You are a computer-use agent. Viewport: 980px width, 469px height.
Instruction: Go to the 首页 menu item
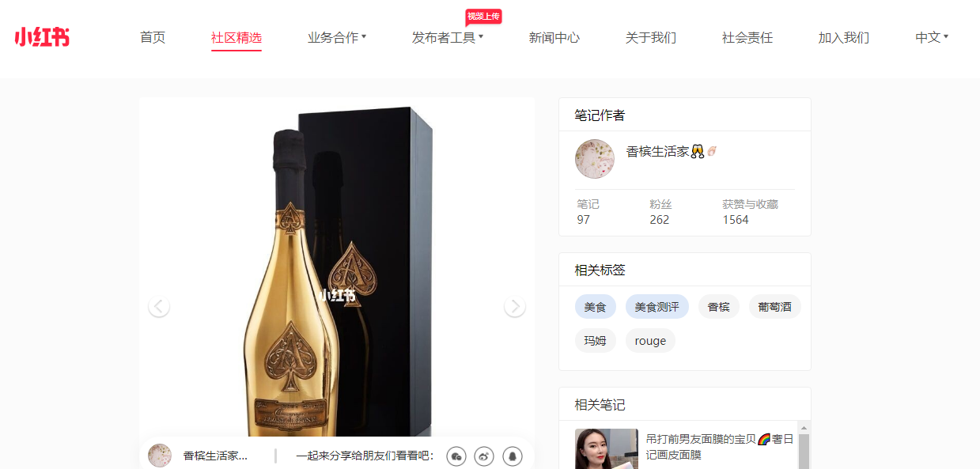click(153, 37)
